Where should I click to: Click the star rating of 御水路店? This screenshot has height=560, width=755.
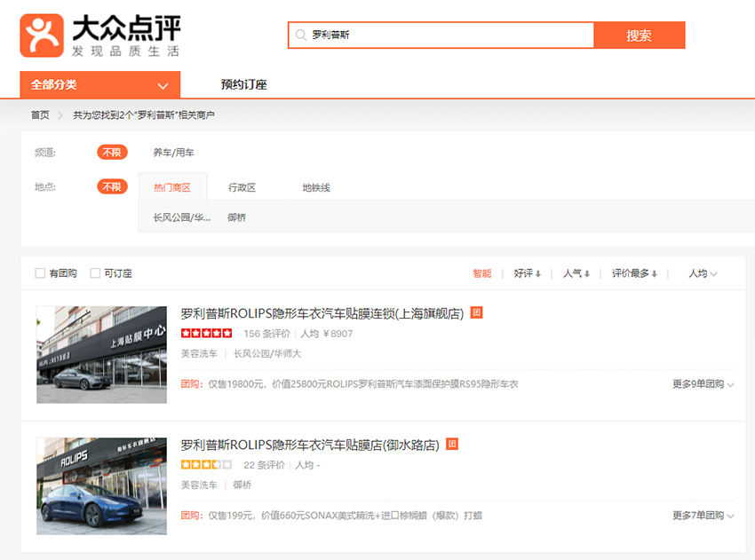click(206, 465)
